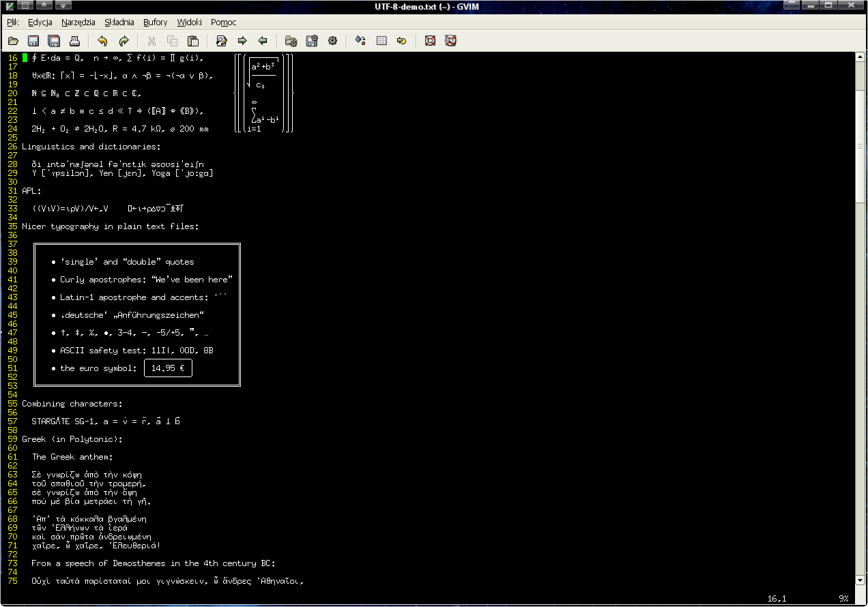Load session using folder-with-gear icon
This screenshot has height=607, width=868.
click(x=291, y=40)
